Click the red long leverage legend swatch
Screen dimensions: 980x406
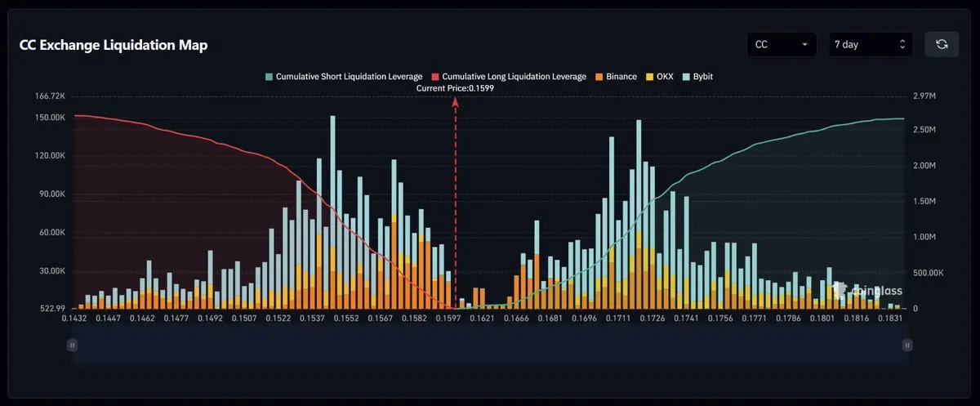(x=434, y=76)
